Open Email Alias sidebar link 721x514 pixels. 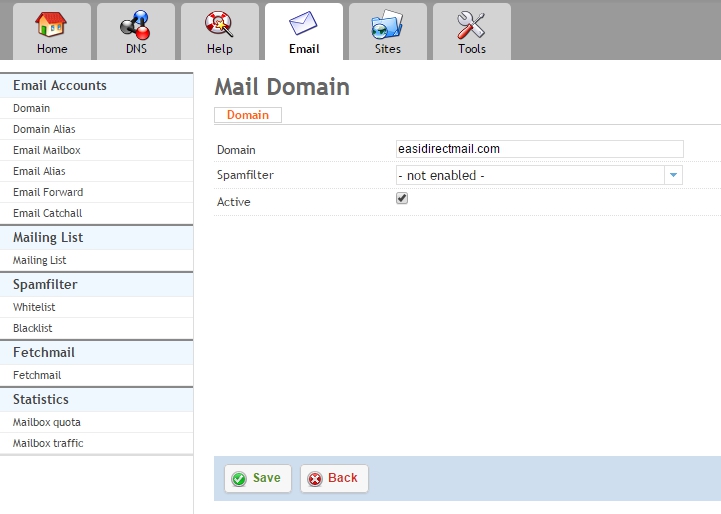pos(39,171)
